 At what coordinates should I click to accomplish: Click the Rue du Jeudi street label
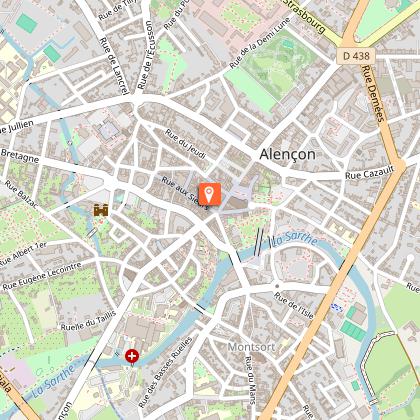pos(185,144)
